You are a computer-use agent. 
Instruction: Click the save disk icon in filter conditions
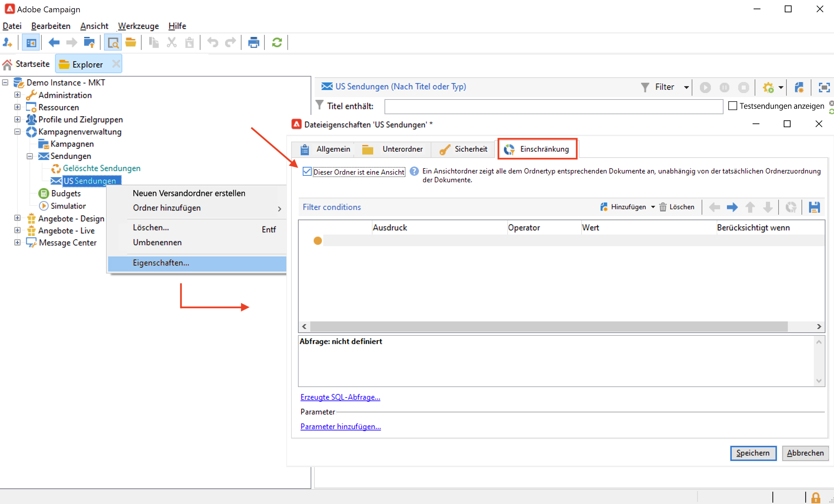pos(814,207)
